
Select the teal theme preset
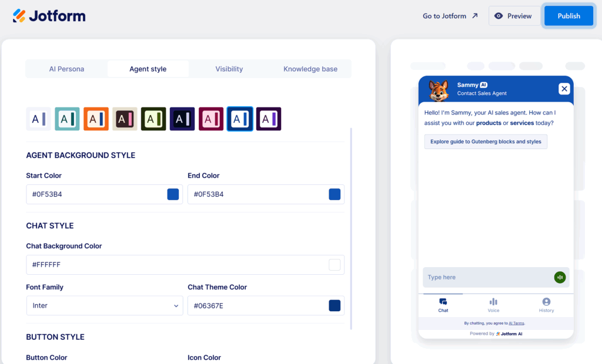pyautogui.click(x=67, y=119)
